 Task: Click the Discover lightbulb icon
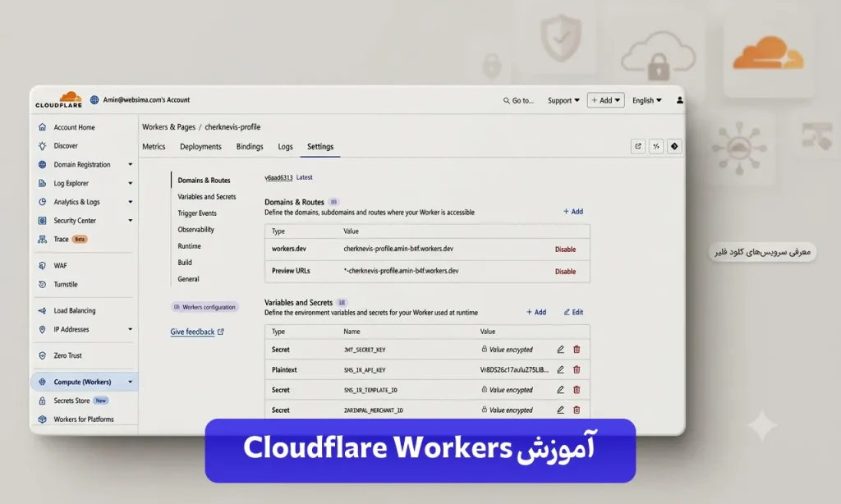coord(43,146)
